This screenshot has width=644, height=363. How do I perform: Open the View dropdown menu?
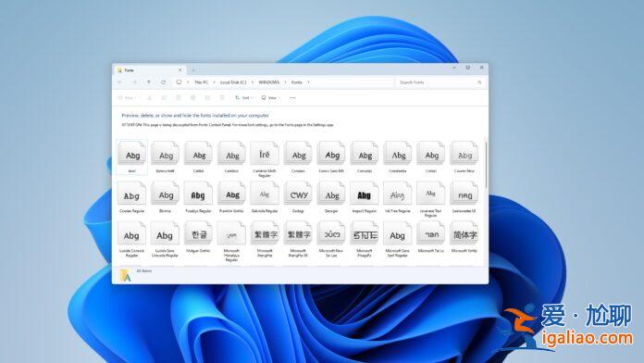point(271,98)
